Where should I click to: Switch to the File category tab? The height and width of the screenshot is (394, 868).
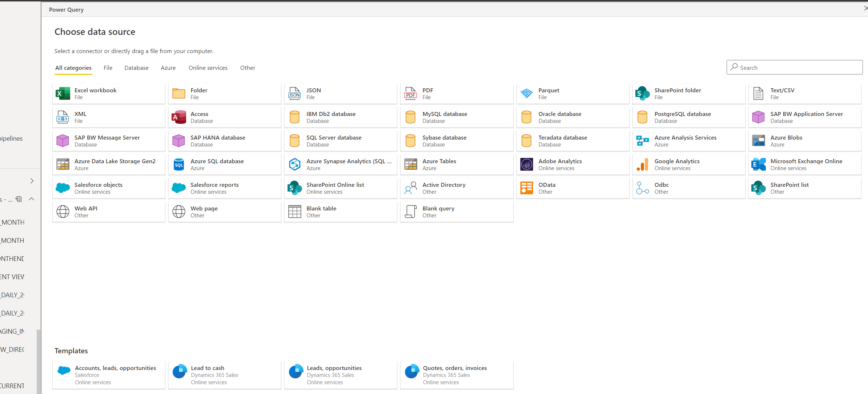pos(108,68)
